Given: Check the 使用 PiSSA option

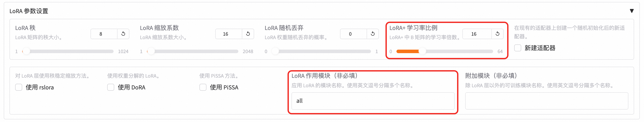Looking at the screenshot, I should point(203,87).
